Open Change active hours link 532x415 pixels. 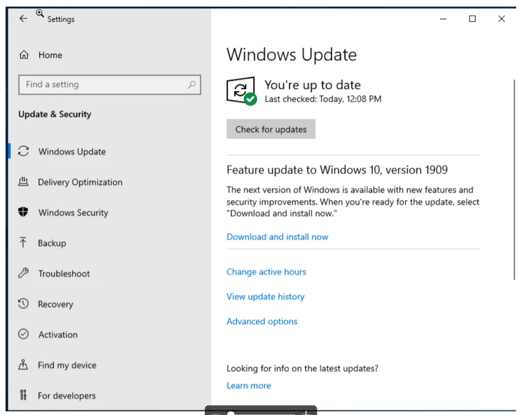point(266,272)
